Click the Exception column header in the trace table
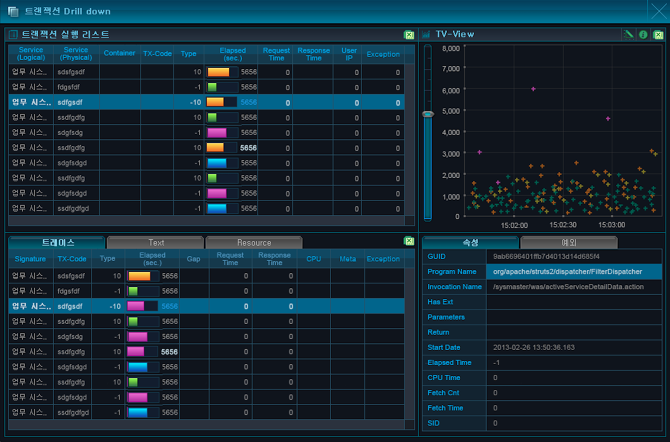This screenshot has height=442, width=670. [383, 259]
